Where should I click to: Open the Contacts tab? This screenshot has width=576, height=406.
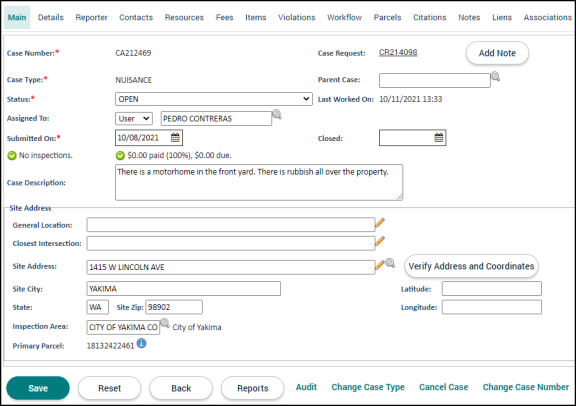tap(136, 17)
